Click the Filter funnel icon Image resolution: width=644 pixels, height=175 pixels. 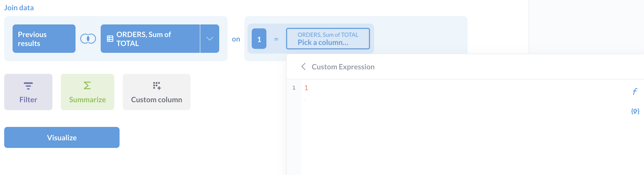click(x=28, y=86)
